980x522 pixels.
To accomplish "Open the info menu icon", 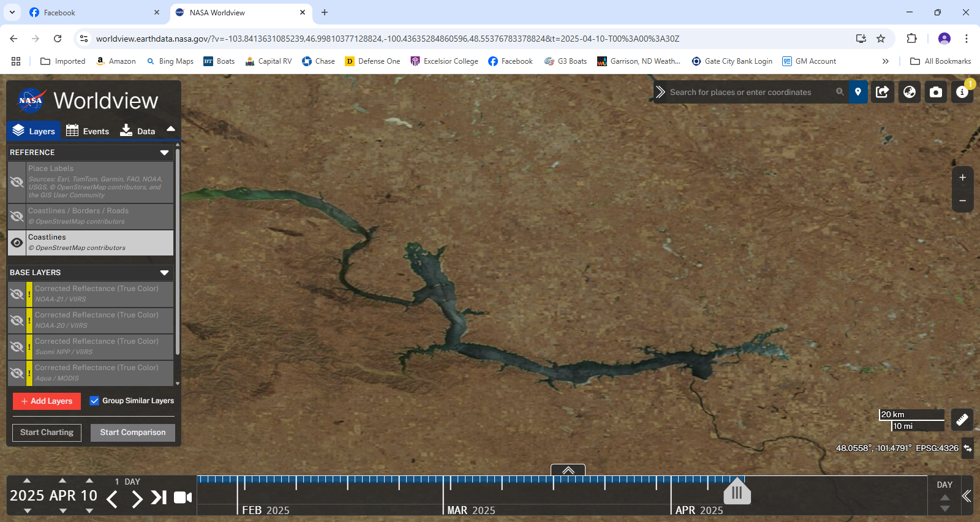I will pos(962,92).
